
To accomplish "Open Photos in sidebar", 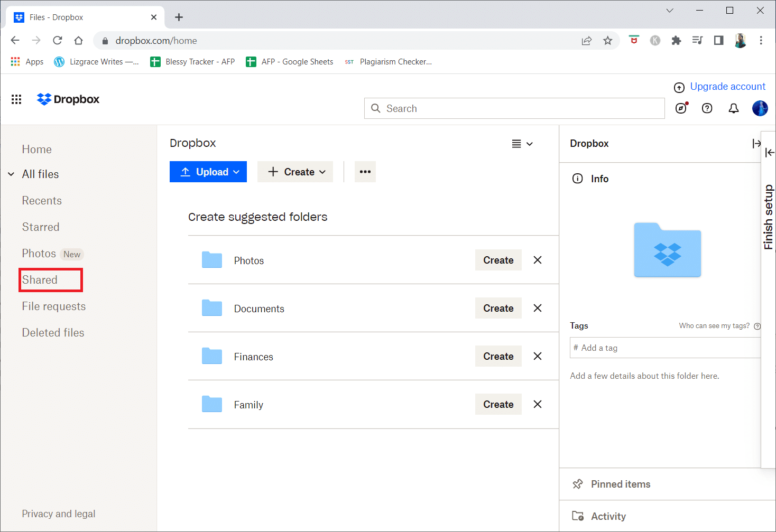I will pyautogui.click(x=39, y=254).
